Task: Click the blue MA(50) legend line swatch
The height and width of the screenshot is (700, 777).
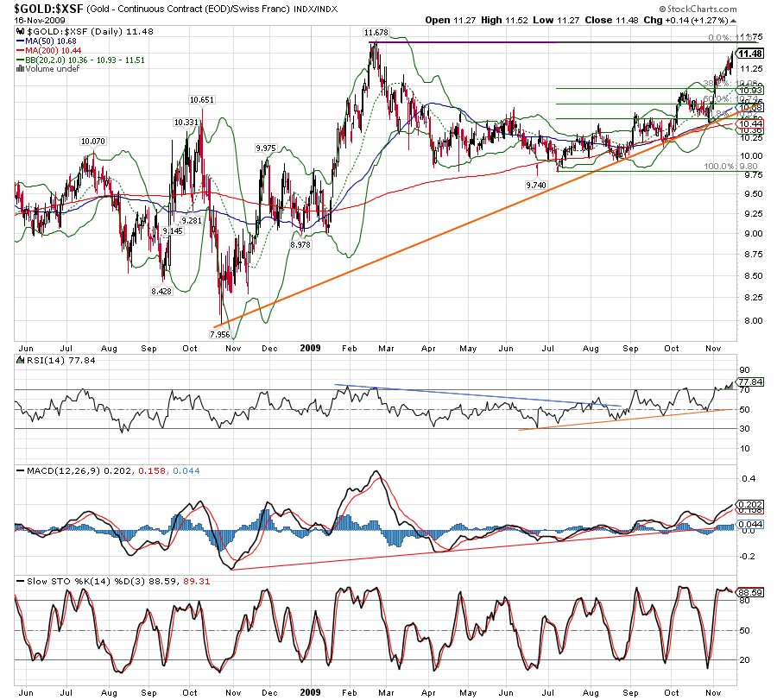Action: [21, 41]
